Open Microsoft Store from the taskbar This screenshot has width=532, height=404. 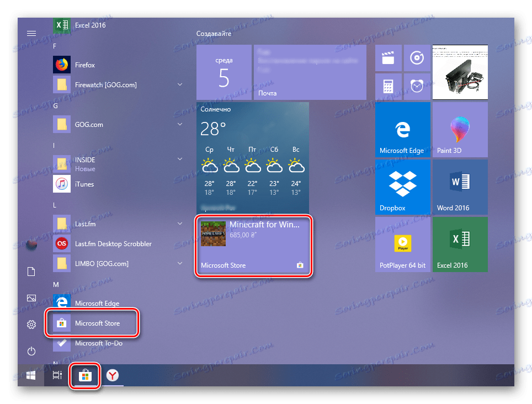(85, 375)
